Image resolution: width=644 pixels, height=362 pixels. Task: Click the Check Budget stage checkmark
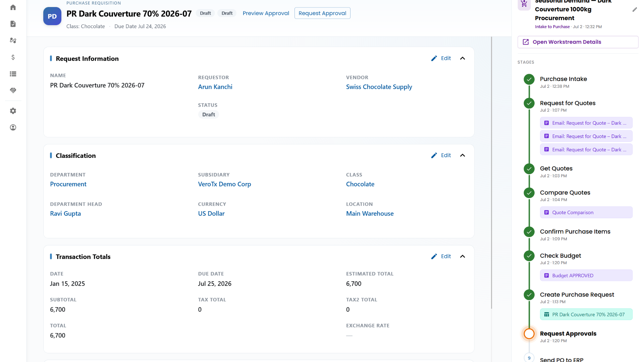tap(529, 256)
